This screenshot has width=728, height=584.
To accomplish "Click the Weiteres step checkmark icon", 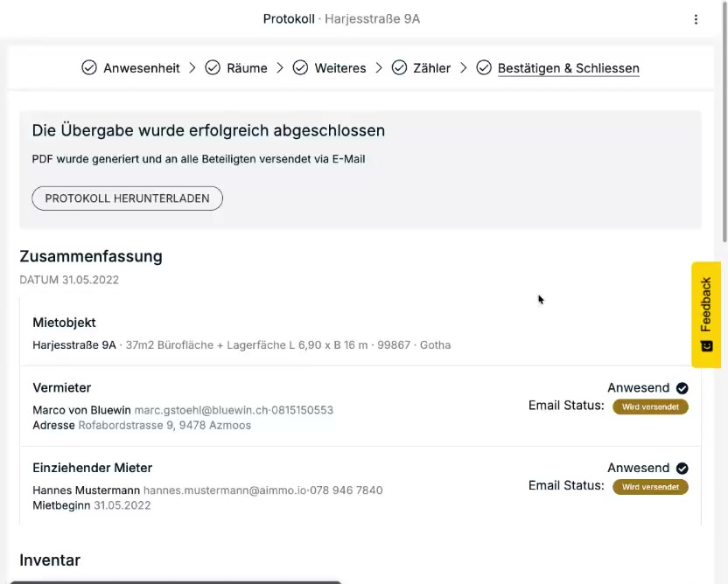I will point(300,68).
